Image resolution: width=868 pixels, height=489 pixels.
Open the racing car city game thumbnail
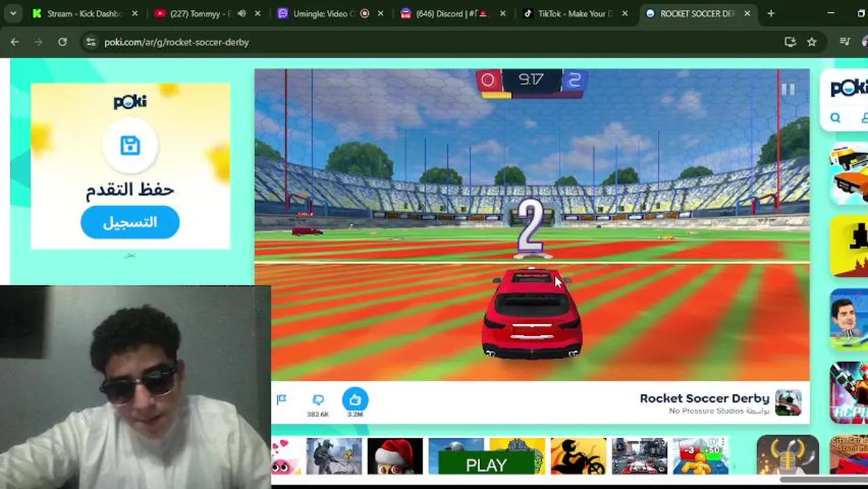(640, 456)
